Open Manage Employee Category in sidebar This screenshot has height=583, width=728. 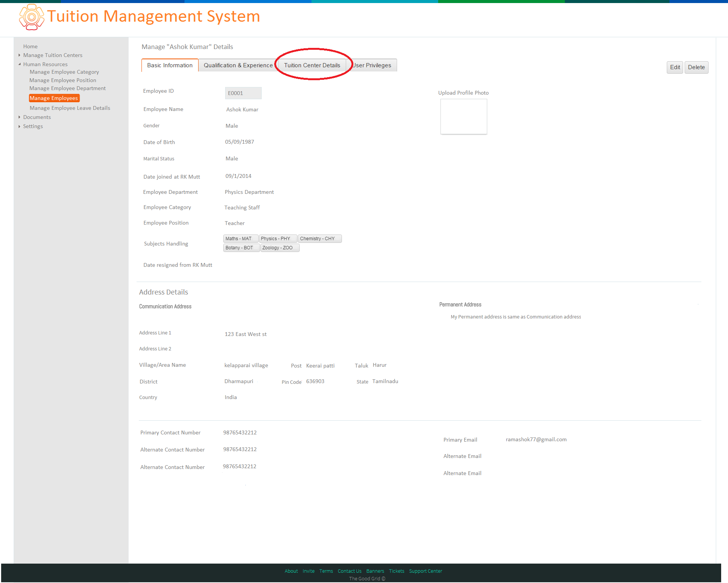[x=64, y=72]
